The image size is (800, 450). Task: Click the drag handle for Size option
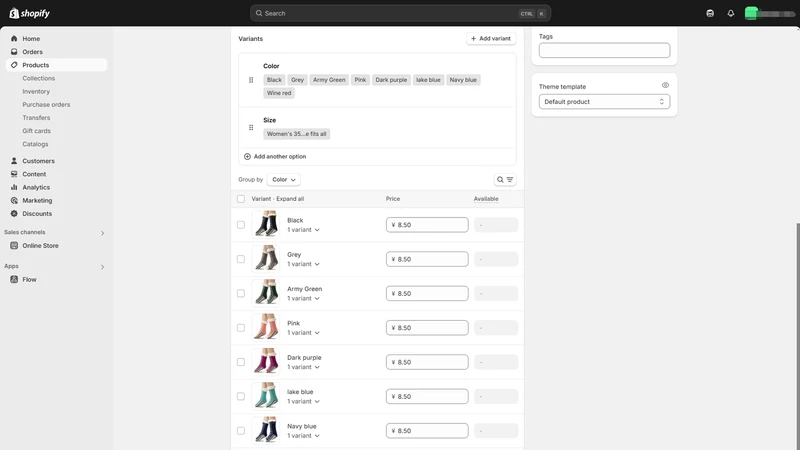(x=251, y=127)
